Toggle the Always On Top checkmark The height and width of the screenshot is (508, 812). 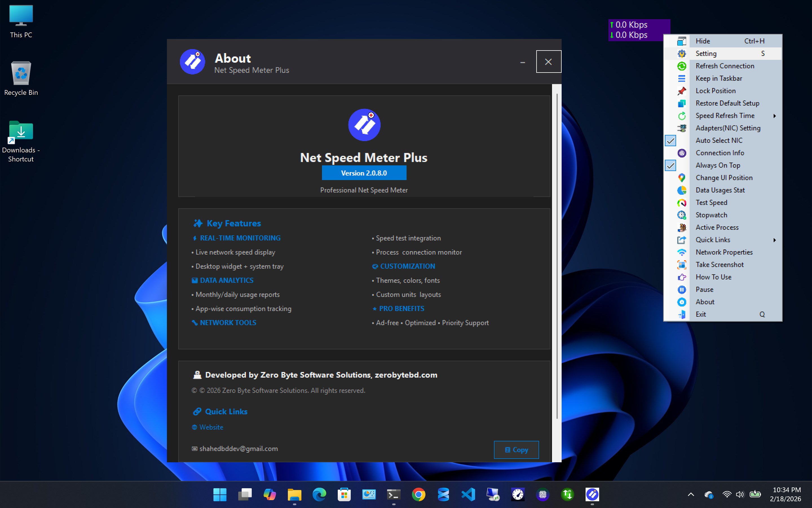point(670,166)
